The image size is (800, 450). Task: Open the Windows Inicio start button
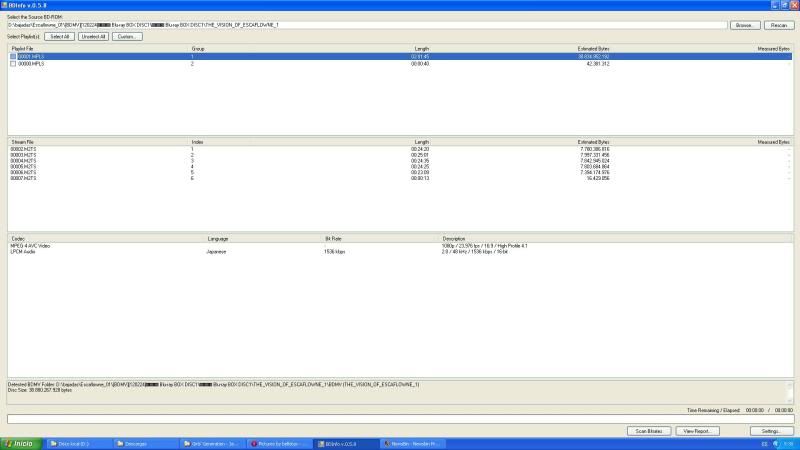coord(20,443)
